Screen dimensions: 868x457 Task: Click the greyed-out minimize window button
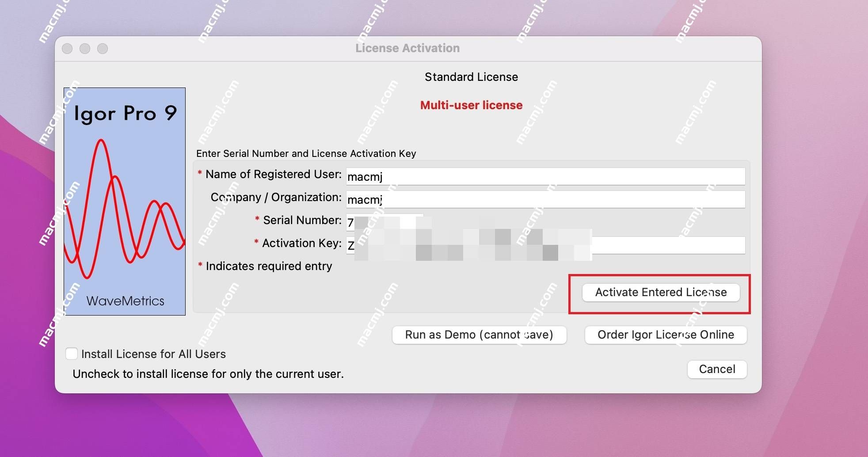85,49
